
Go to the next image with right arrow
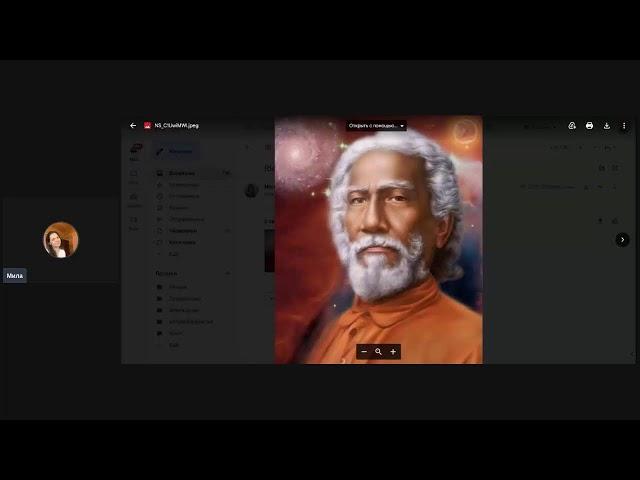622,240
